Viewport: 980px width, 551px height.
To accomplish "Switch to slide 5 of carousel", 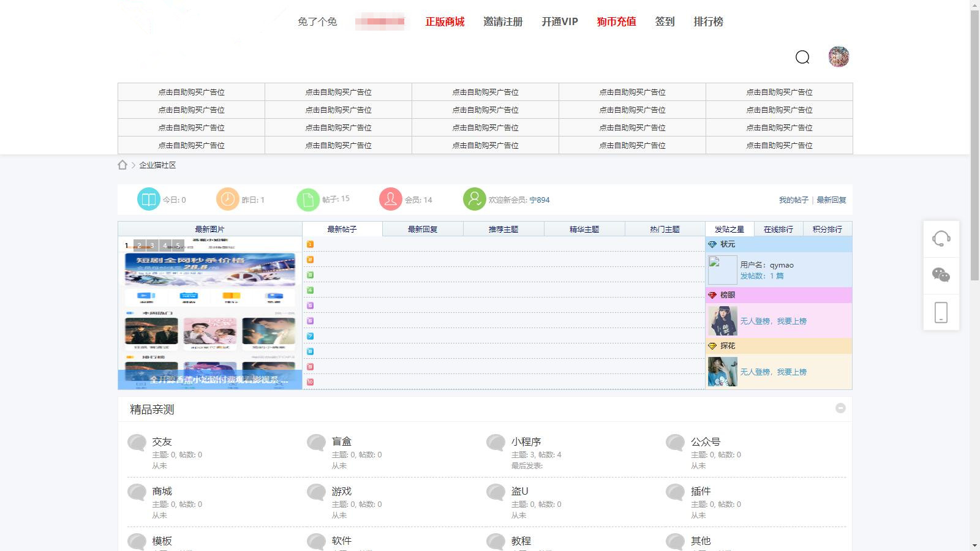I will pyautogui.click(x=178, y=246).
